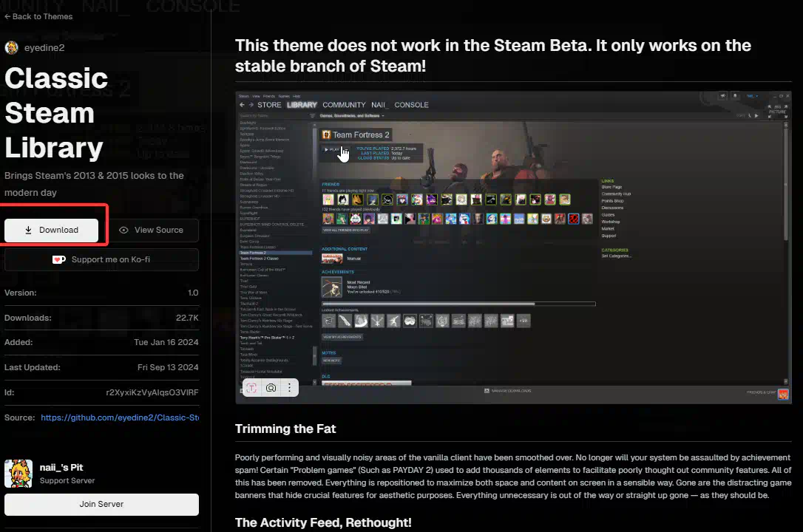Click New Note button

331,361
